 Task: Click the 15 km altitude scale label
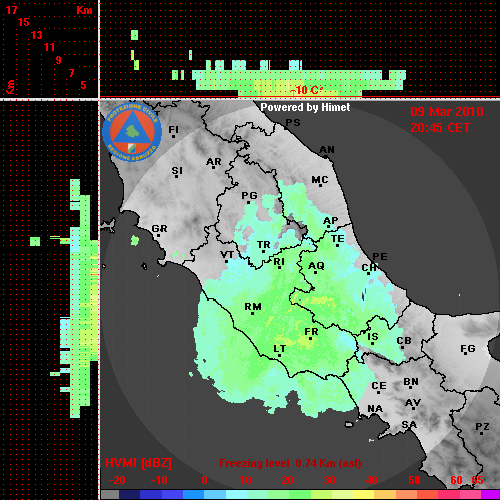pos(24,22)
